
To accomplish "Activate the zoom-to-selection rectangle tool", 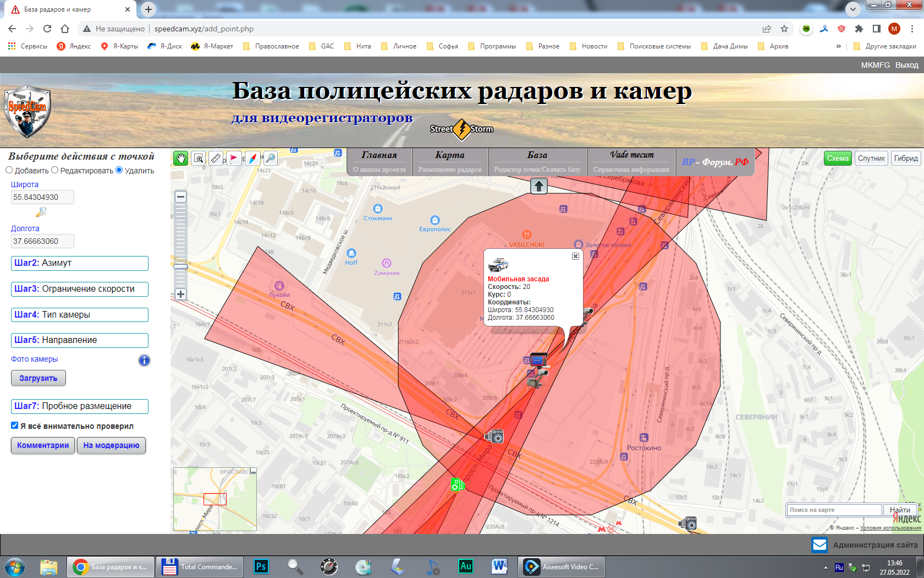I will click(199, 159).
